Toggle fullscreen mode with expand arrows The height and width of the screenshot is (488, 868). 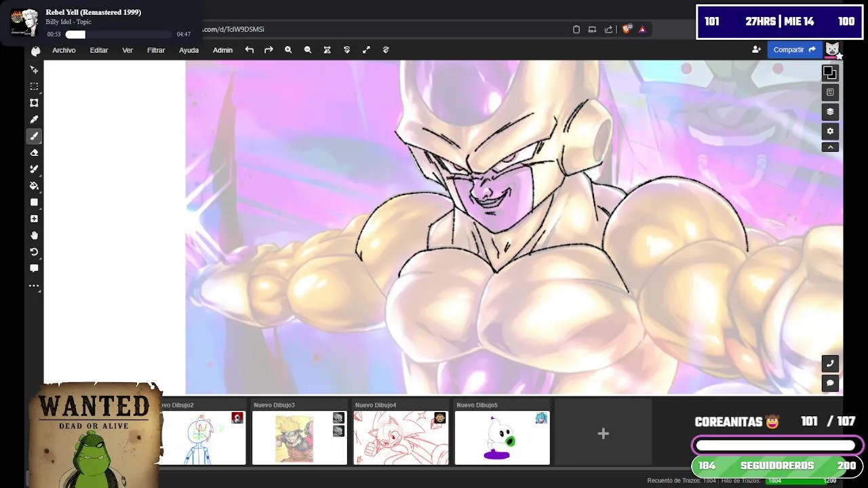click(x=366, y=50)
